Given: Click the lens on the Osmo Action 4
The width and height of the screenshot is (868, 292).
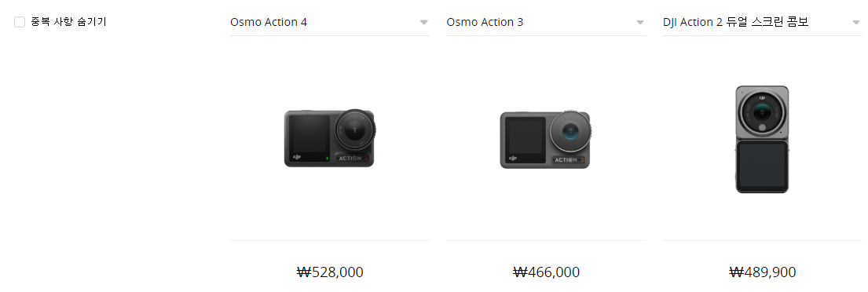Looking at the screenshot, I should pos(355,130).
